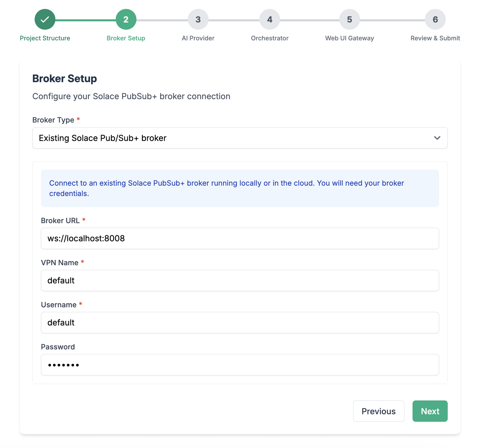This screenshot has width=491, height=448.
Task: Click the Project Structure step label
Action: click(x=45, y=38)
